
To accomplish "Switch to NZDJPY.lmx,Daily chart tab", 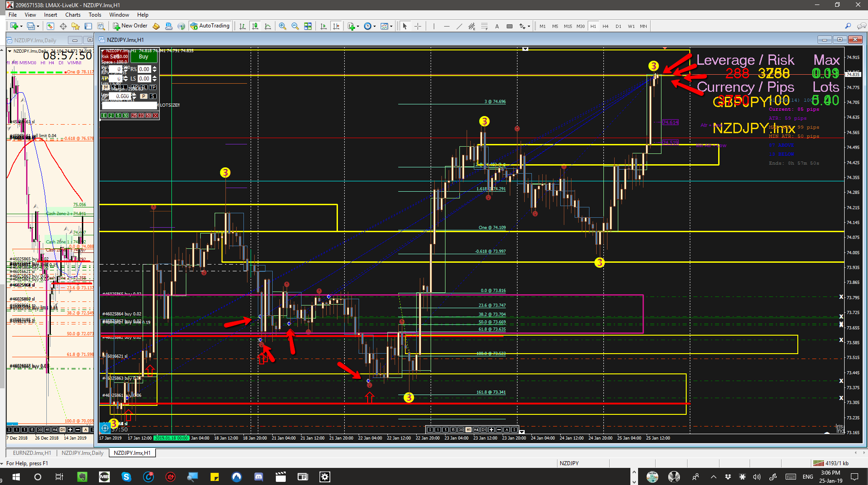I will point(82,453).
